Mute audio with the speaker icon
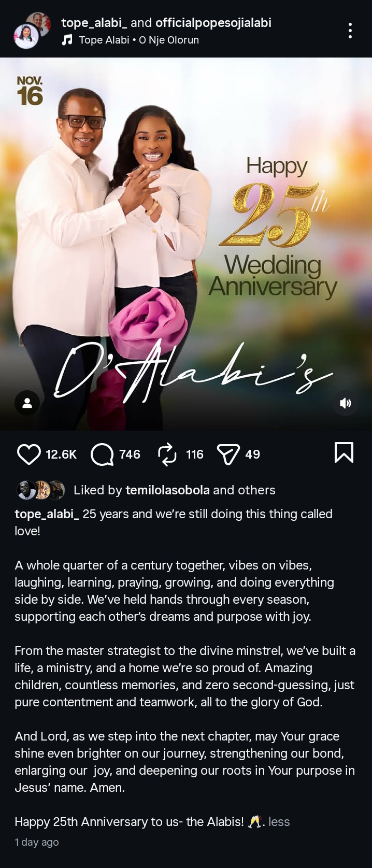Viewport: 372px width, 868px height. click(x=346, y=403)
